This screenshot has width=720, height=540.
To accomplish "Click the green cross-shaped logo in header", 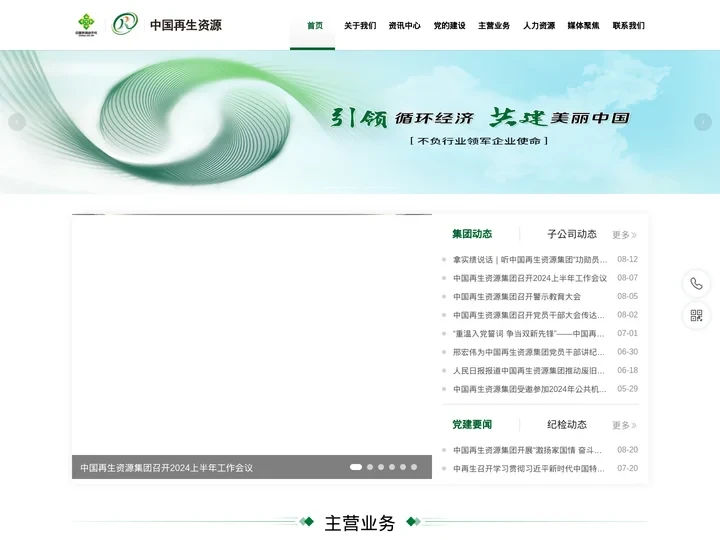I will tap(86, 25).
